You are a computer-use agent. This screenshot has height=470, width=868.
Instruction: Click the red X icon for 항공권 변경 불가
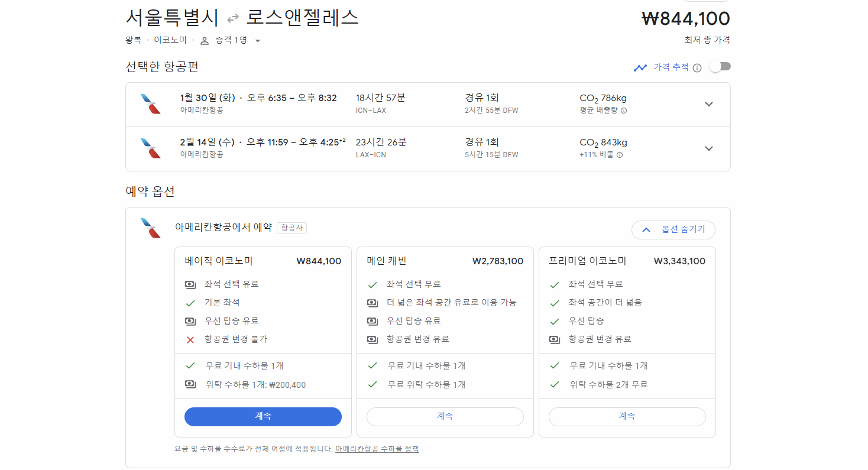tap(190, 339)
